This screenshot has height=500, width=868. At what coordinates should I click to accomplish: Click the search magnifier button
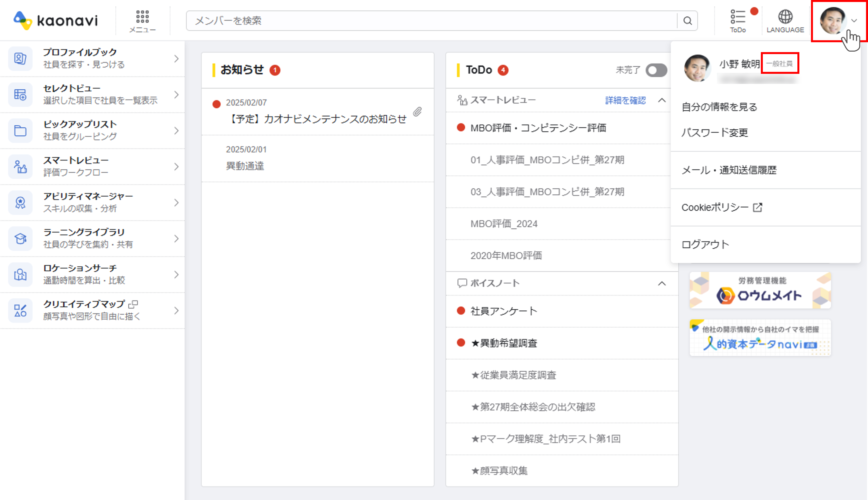(687, 21)
